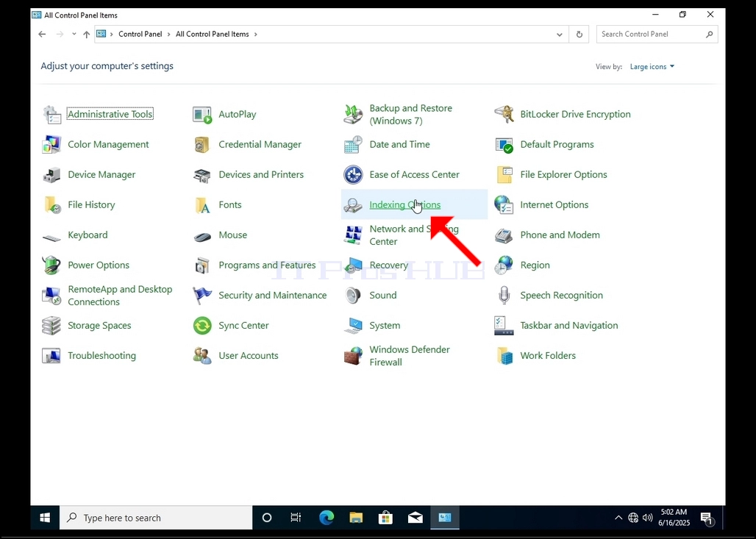This screenshot has width=756, height=539.
Task: Open the Windows Start menu
Action: point(45,518)
